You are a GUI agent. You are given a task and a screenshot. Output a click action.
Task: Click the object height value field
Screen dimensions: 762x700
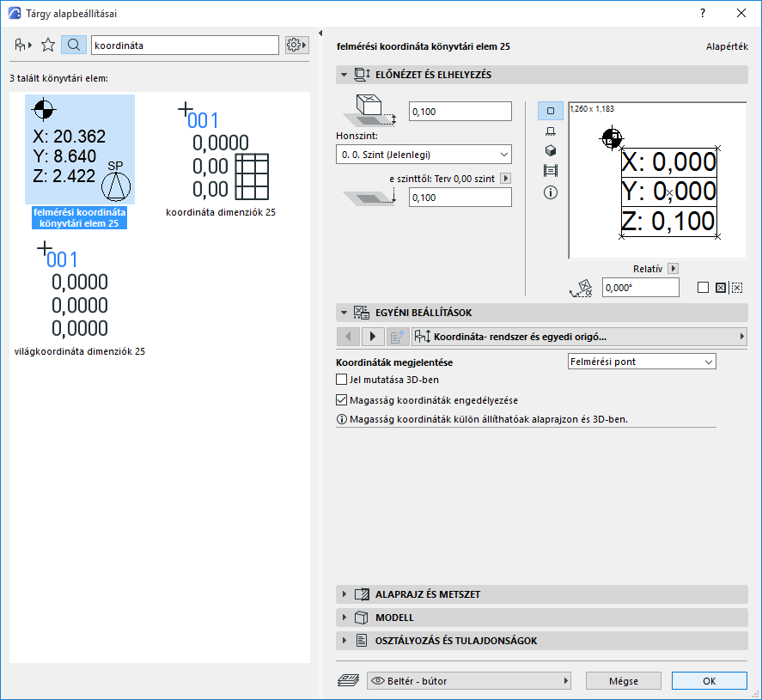tap(460, 112)
